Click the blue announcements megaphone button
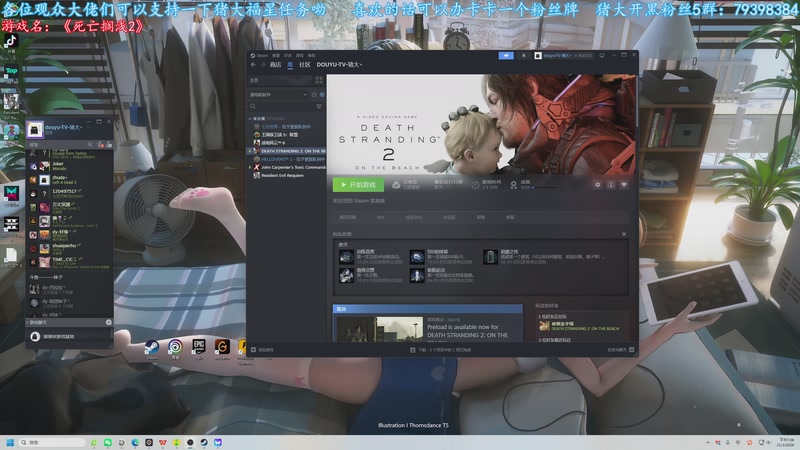The height and width of the screenshot is (450, 800). 506,55
